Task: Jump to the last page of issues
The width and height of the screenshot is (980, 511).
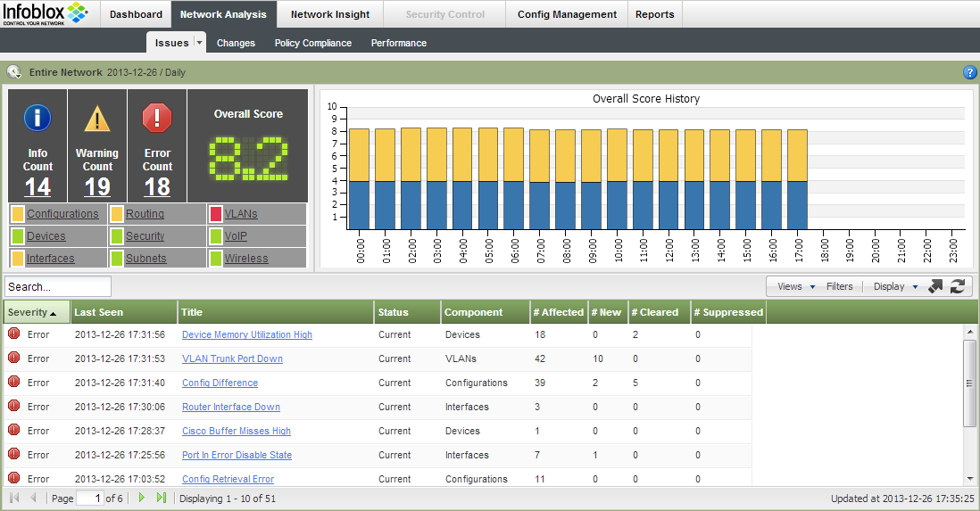Action: pos(162,498)
